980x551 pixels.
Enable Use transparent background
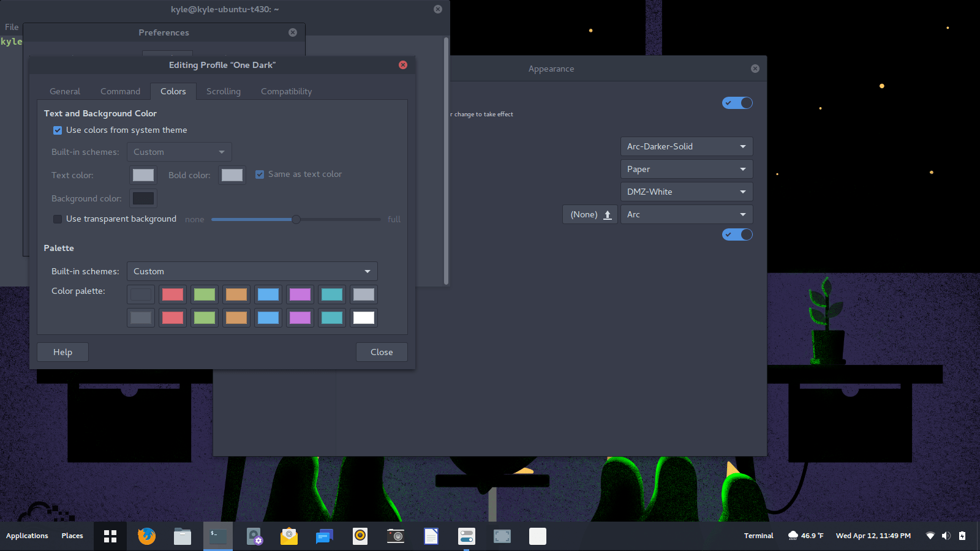(57, 219)
